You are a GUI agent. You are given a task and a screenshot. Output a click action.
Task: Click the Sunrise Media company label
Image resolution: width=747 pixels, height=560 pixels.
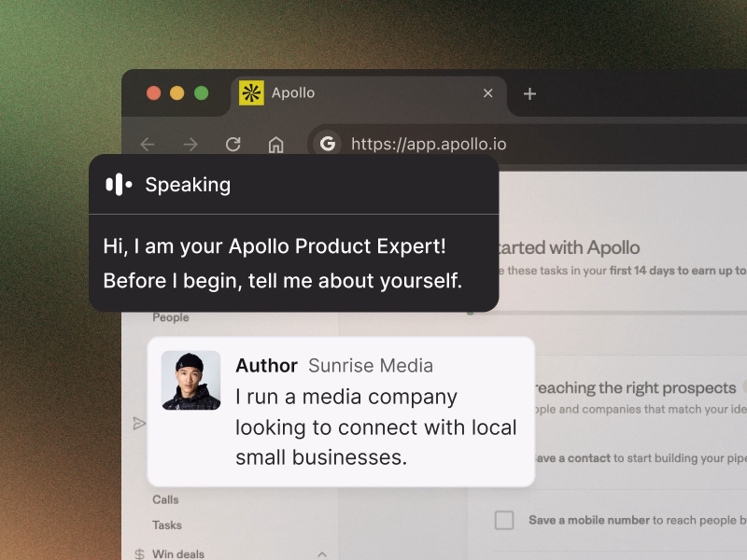click(x=371, y=366)
